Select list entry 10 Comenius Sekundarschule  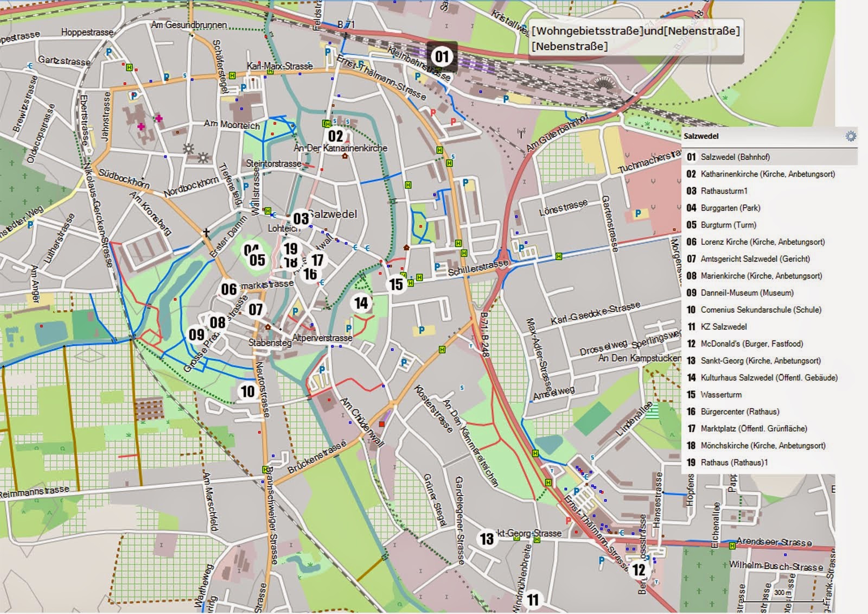pyautogui.click(x=770, y=309)
